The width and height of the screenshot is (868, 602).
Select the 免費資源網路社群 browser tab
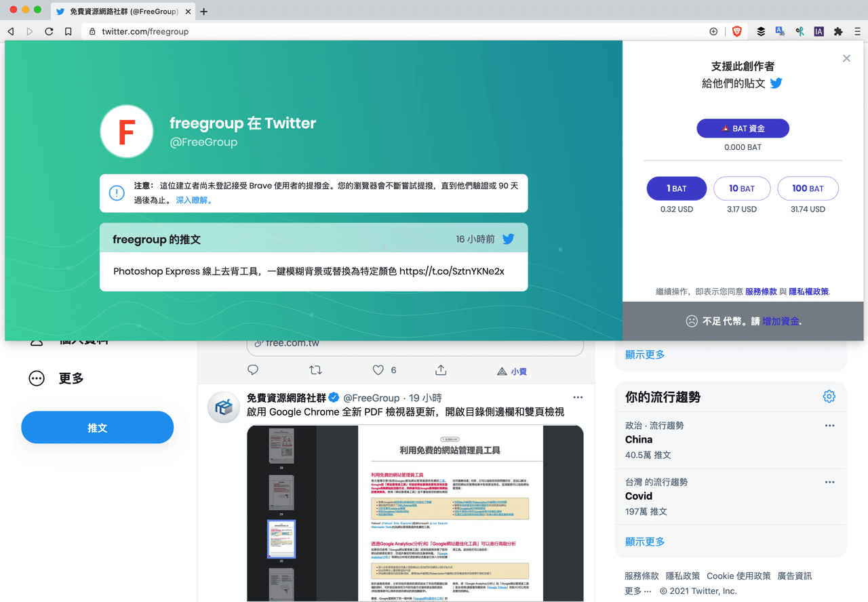121,12
